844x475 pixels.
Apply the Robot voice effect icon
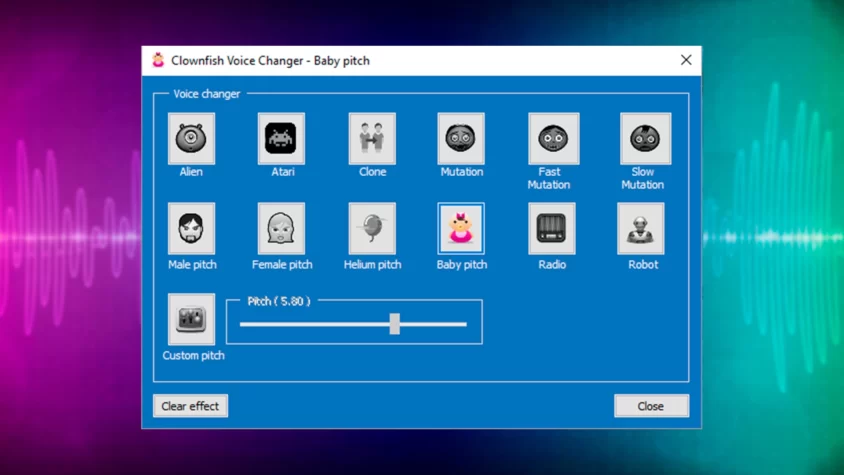(641, 228)
